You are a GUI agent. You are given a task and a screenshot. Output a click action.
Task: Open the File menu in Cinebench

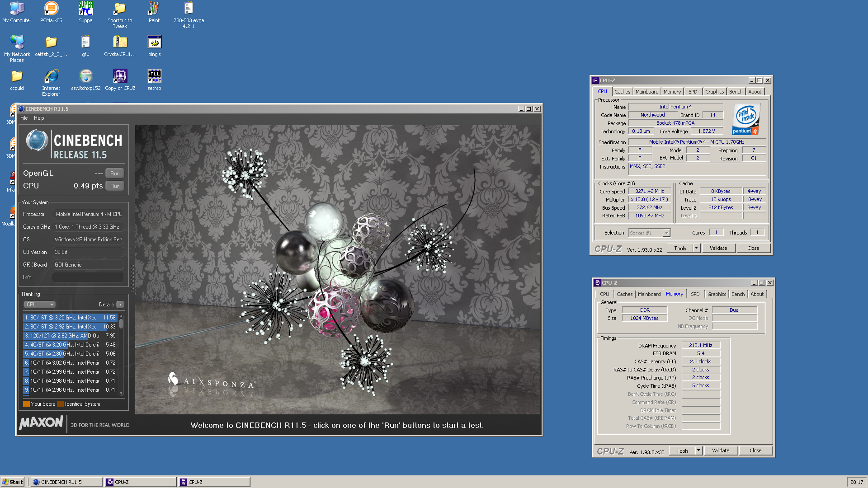(24, 118)
